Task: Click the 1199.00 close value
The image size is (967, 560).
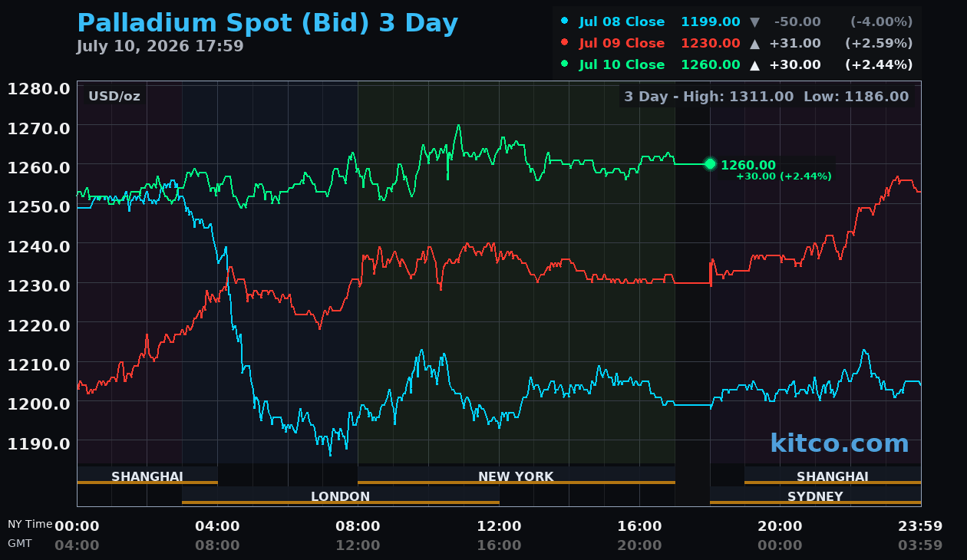Action: 711,21
